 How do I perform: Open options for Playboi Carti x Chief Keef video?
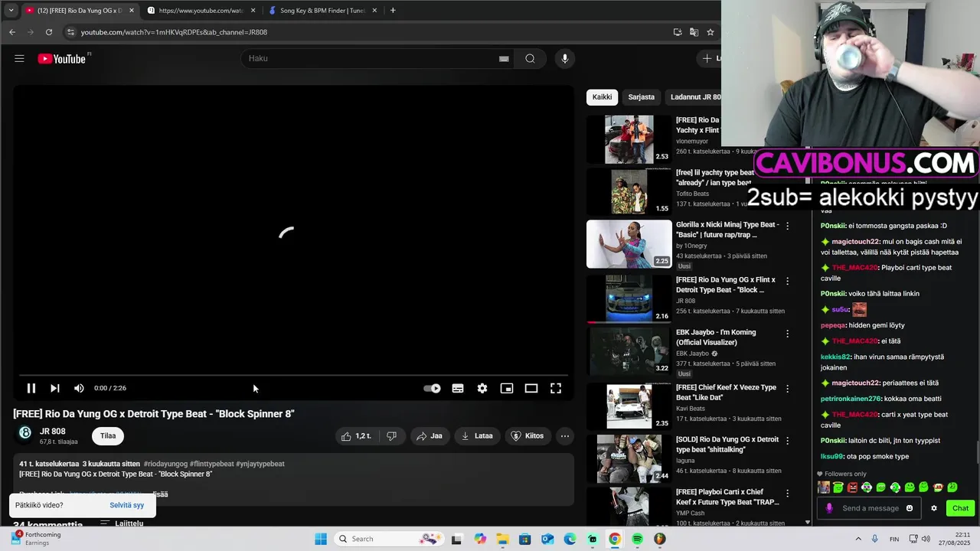pyautogui.click(x=787, y=493)
